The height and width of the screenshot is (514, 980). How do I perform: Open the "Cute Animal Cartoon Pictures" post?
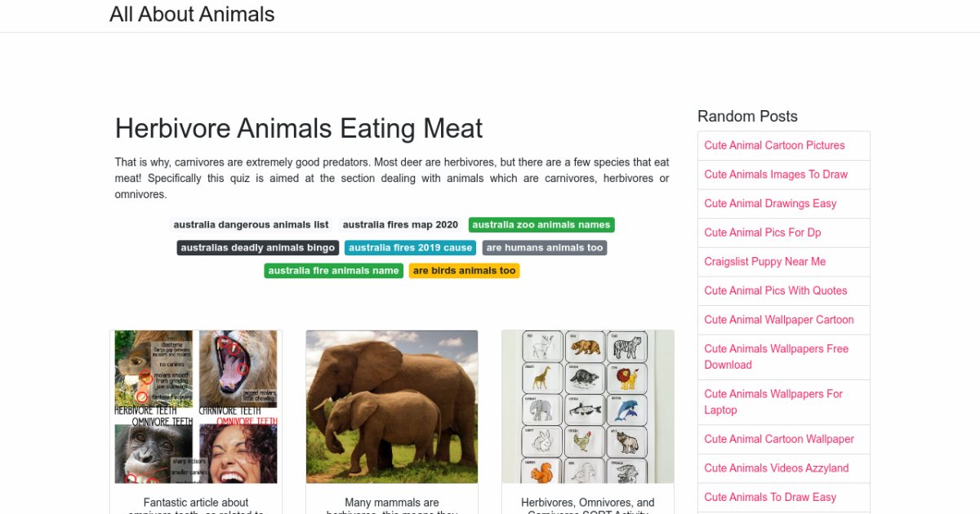tap(774, 145)
